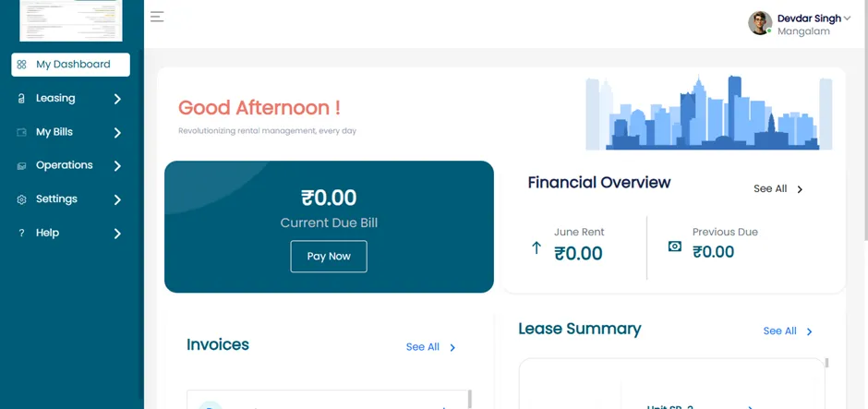
Task: Click the June Rent up arrow icon
Action: pos(536,248)
